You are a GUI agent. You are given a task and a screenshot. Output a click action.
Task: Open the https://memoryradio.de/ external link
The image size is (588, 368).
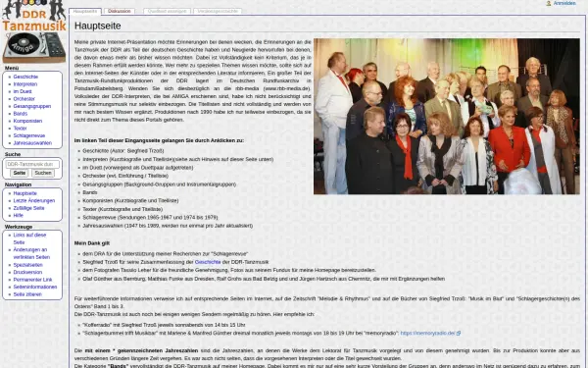coord(427,333)
